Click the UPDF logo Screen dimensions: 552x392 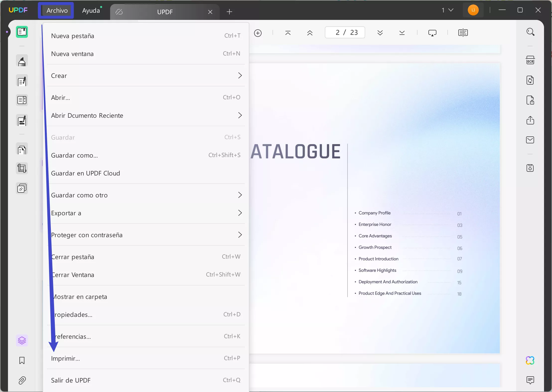click(18, 10)
